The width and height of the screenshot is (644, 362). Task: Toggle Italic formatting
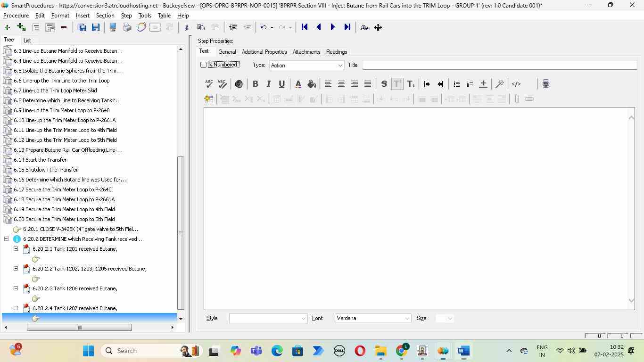click(x=268, y=84)
